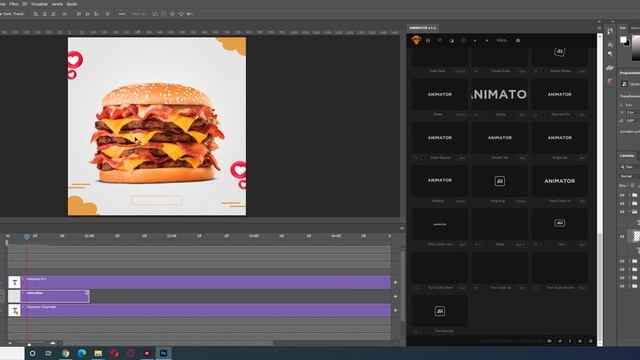Click the bottom text layer thumbnail in timeline
The image size is (640, 360).
click(x=14, y=310)
